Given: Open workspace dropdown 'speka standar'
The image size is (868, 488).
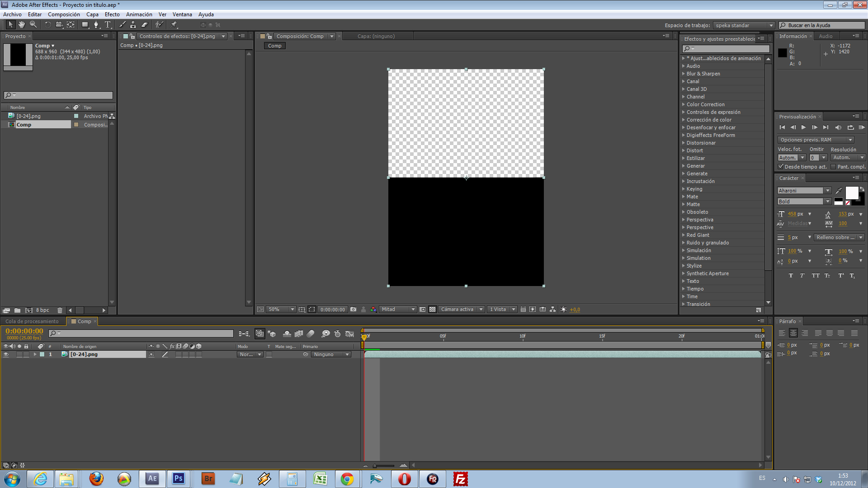Looking at the screenshot, I should [x=744, y=25].
